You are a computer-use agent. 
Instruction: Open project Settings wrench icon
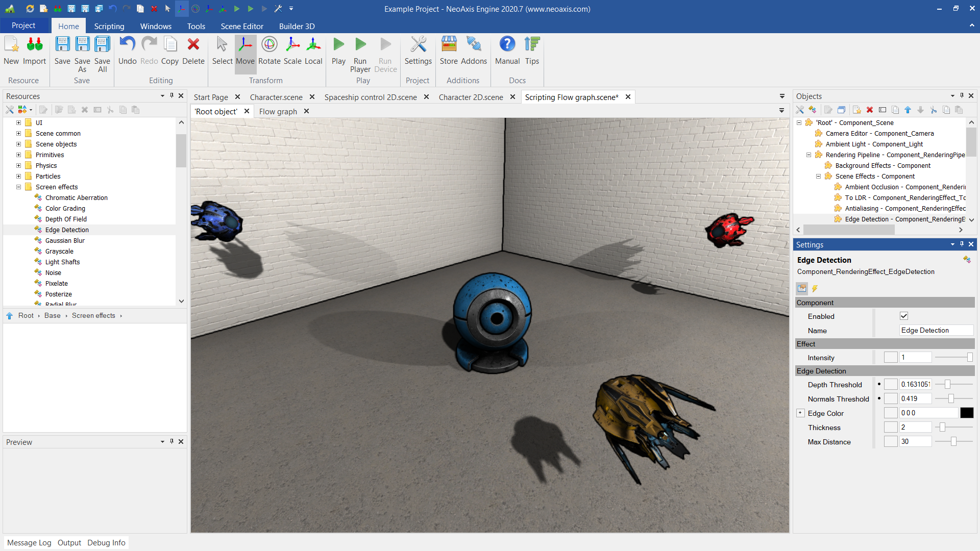(418, 50)
